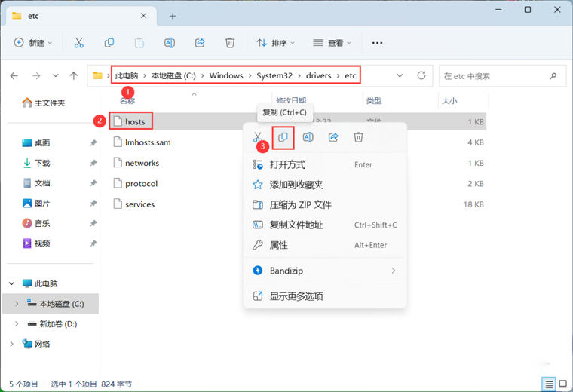
Task: Click the refresh button beside address bar
Action: 421,75
